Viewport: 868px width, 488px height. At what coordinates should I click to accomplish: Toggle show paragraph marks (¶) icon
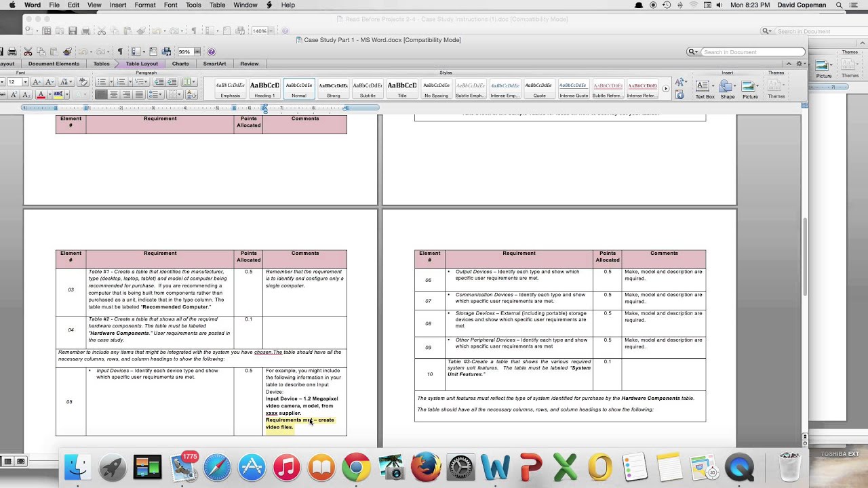pos(120,52)
